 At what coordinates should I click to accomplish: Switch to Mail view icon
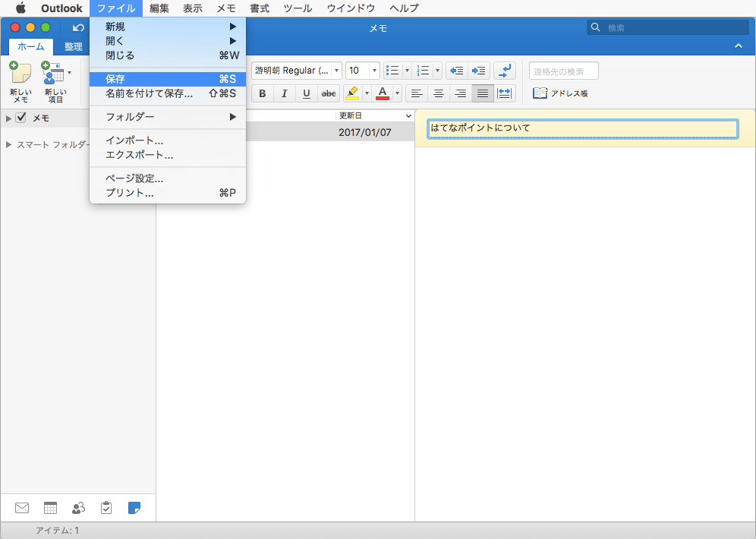click(x=22, y=508)
